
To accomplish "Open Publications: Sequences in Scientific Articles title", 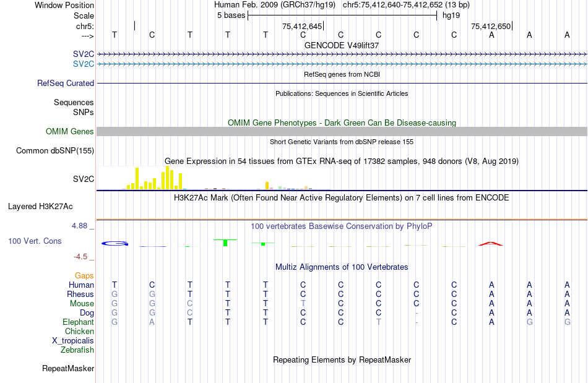I will 342,93.
